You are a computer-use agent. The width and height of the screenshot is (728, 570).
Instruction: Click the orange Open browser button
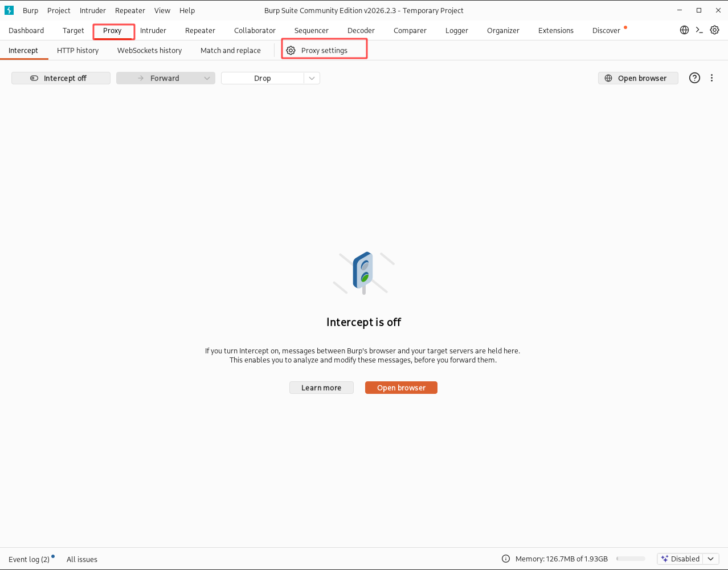[401, 388]
